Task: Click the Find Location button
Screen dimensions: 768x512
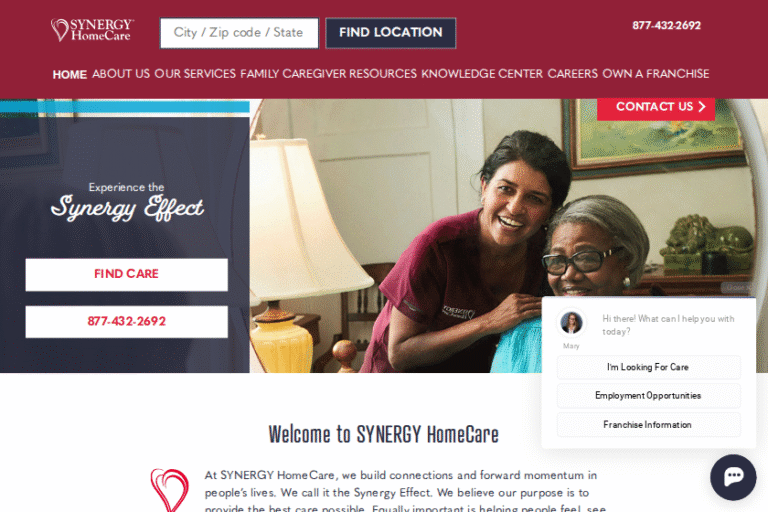Action: (391, 33)
